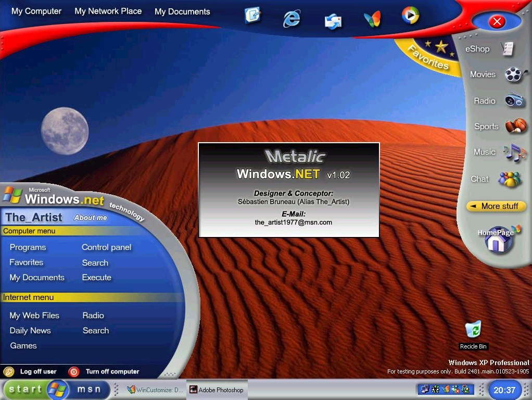
Task: Click the Sports label in sidebar
Action: click(486, 127)
